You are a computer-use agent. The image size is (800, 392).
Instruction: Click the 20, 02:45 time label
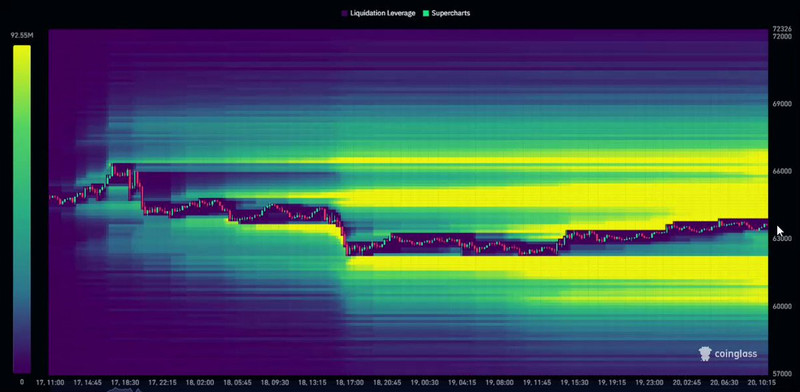687,382
